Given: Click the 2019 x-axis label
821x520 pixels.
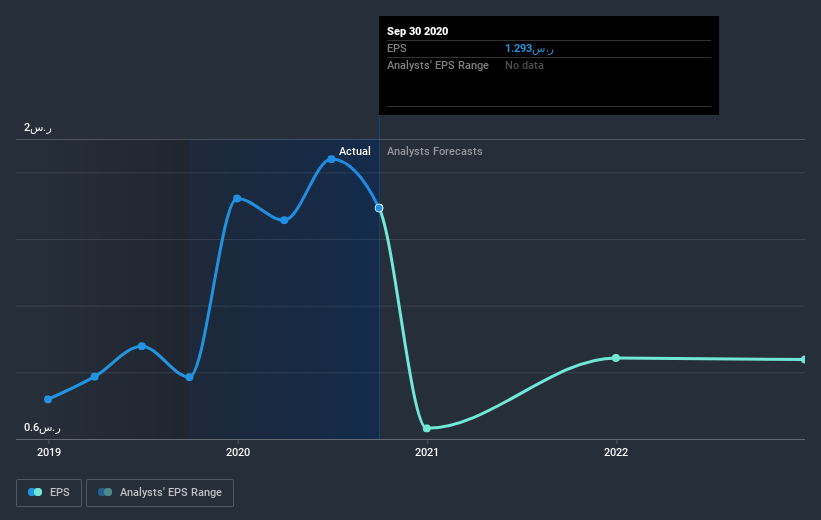Looking at the screenshot, I should coord(49,452).
